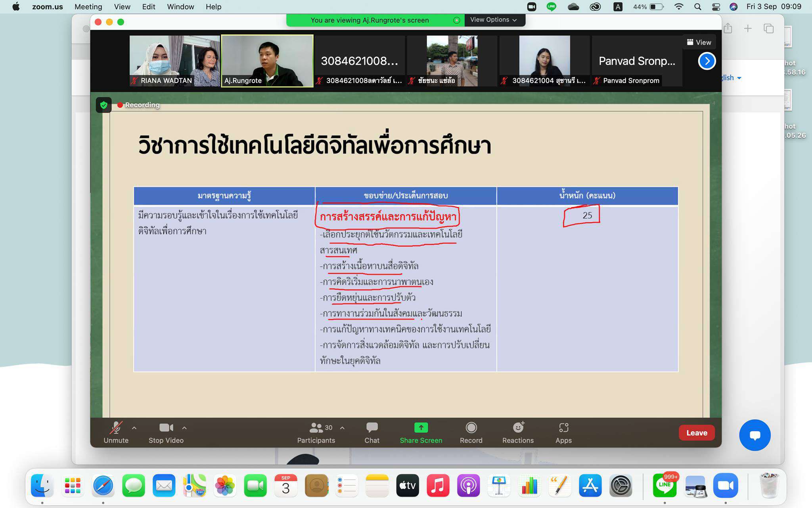Open View Options dropdown
The height and width of the screenshot is (508, 812).
coord(493,20)
